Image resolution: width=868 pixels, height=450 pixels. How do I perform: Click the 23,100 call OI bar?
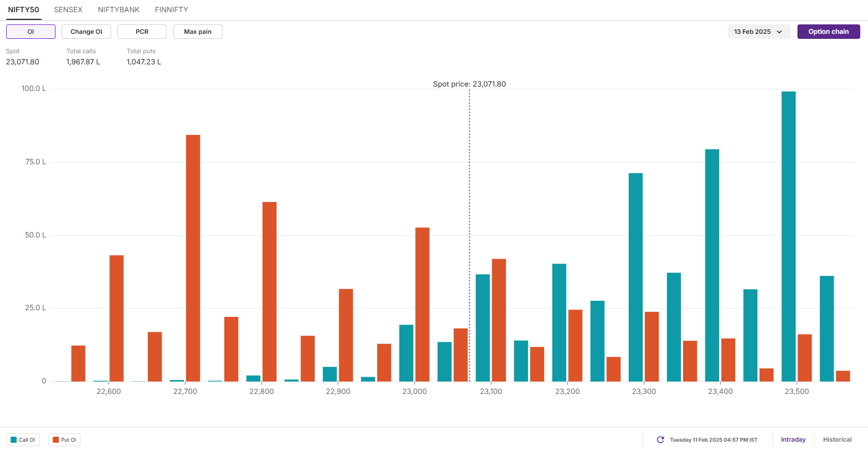(x=483, y=328)
